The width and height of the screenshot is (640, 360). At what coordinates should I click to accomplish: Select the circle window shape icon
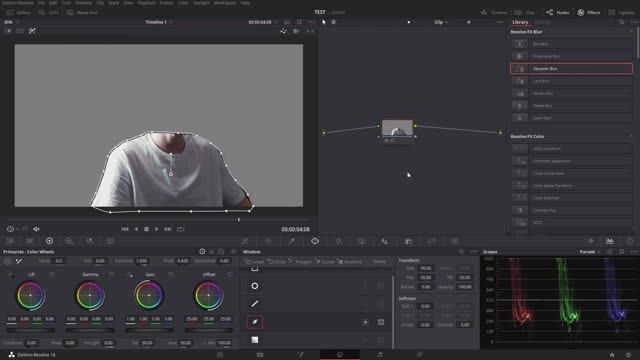click(255, 286)
